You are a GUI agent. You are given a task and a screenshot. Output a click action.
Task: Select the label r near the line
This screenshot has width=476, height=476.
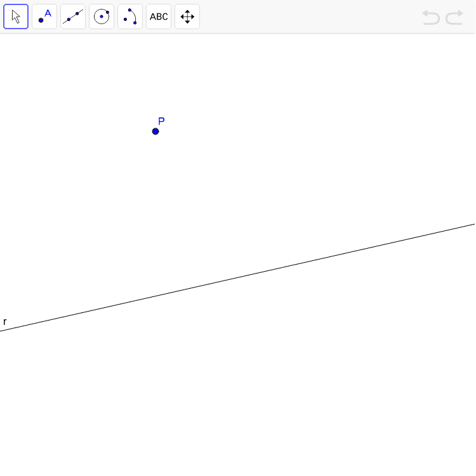click(x=5, y=322)
